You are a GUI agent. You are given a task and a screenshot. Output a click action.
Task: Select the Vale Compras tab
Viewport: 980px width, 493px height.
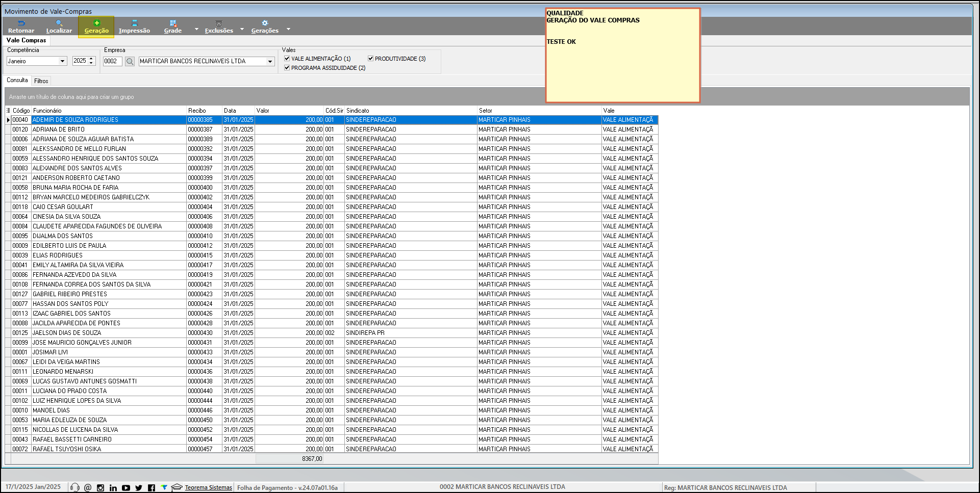click(26, 40)
